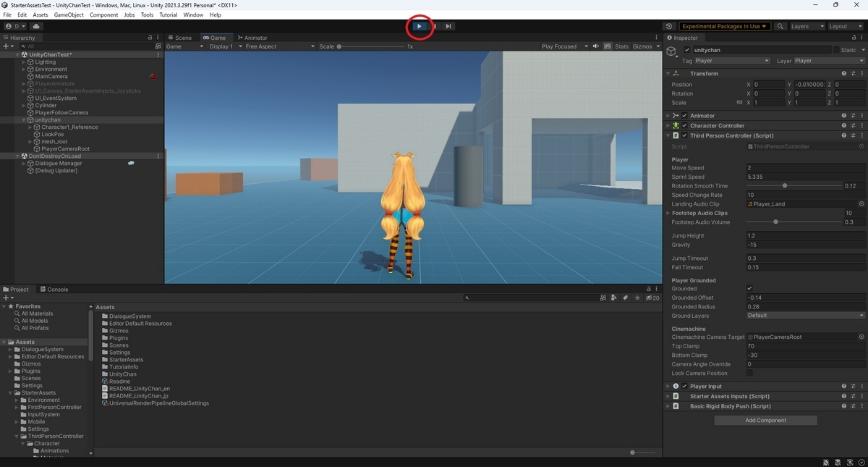868x467 pixels.
Task: Open the Layers dropdown in toolbar
Action: pos(807,26)
